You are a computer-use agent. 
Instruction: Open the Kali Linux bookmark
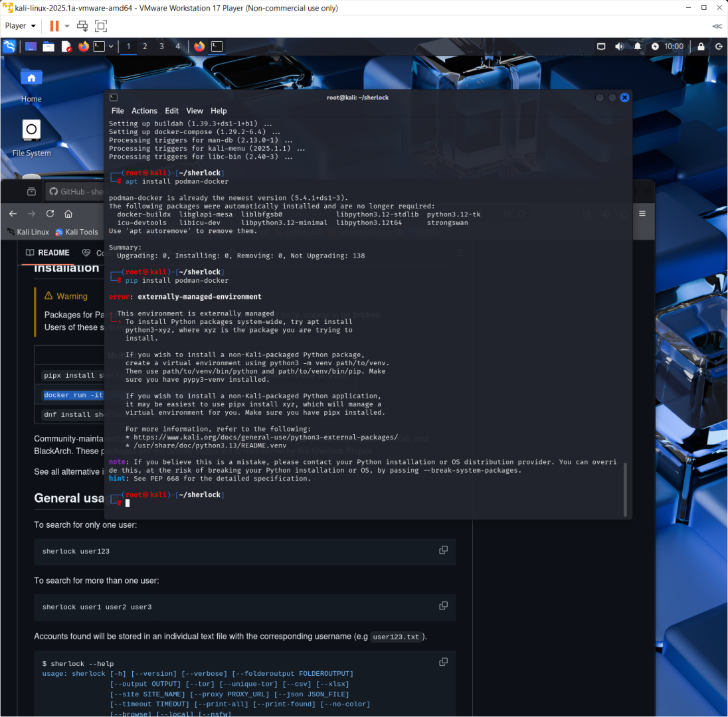pos(28,232)
